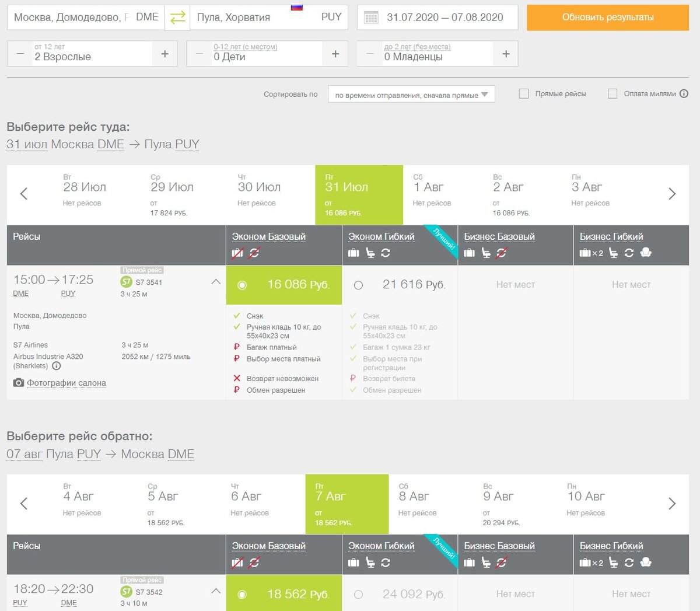Click the PUY airport code under 17:25
This screenshot has width=700, height=611.
pyautogui.click(x=68, y=294)
